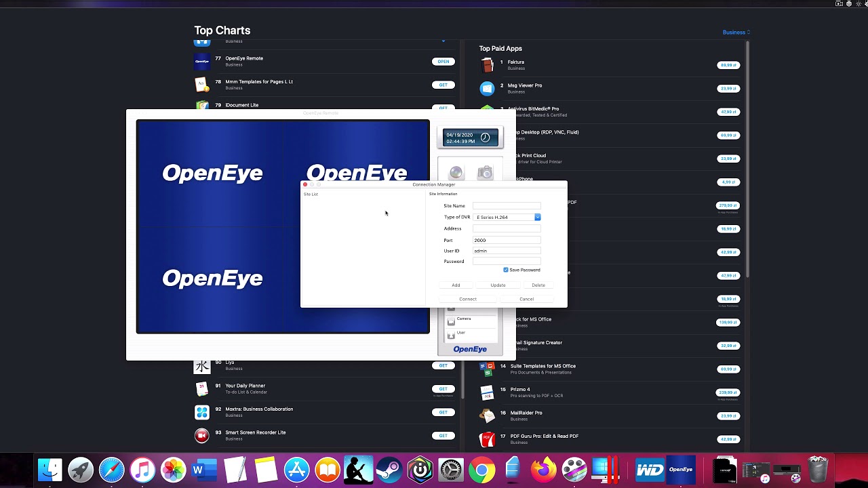This screenshot has width=868, height=488.
Task: Open Microsoft Word from the Dock
Action: (204, 470)
